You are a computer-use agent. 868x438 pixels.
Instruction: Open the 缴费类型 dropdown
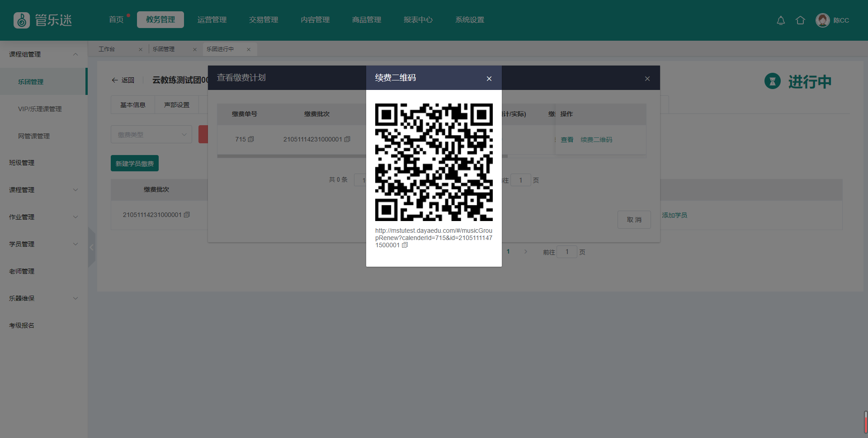coord(151,135)
